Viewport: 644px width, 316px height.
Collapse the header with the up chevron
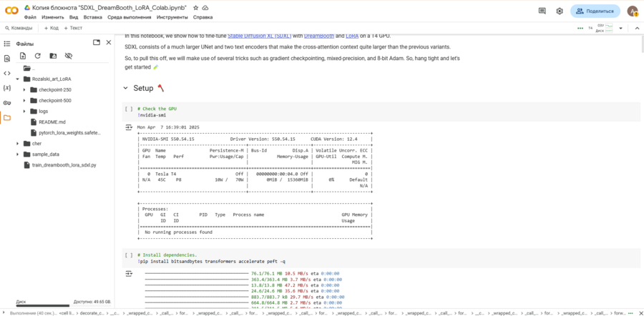[x=638, y=29]
